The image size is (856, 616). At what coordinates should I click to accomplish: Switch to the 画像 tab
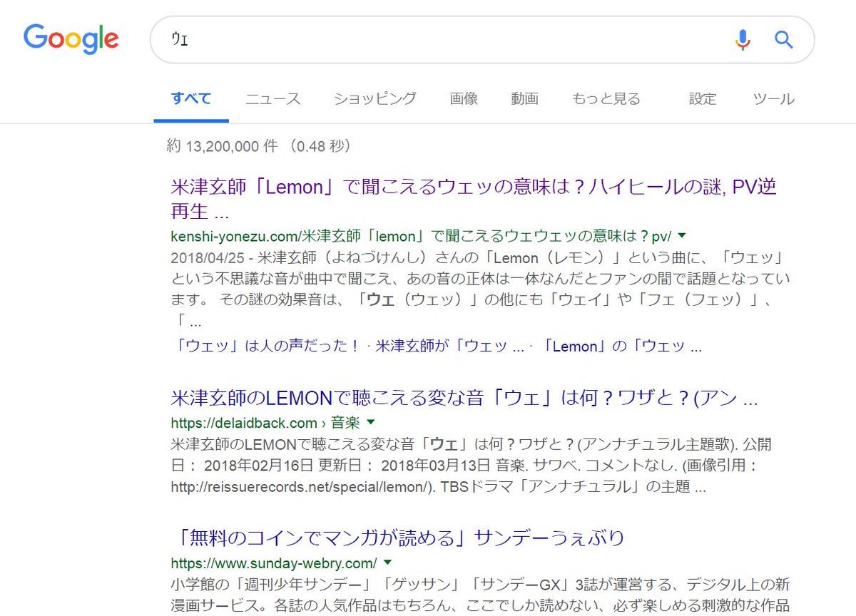tap(464, 99)
